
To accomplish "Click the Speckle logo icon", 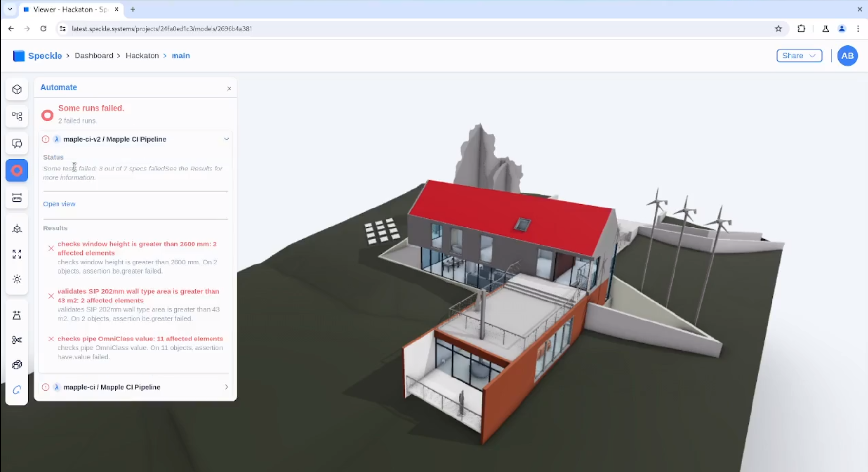I will click(19, 56).
